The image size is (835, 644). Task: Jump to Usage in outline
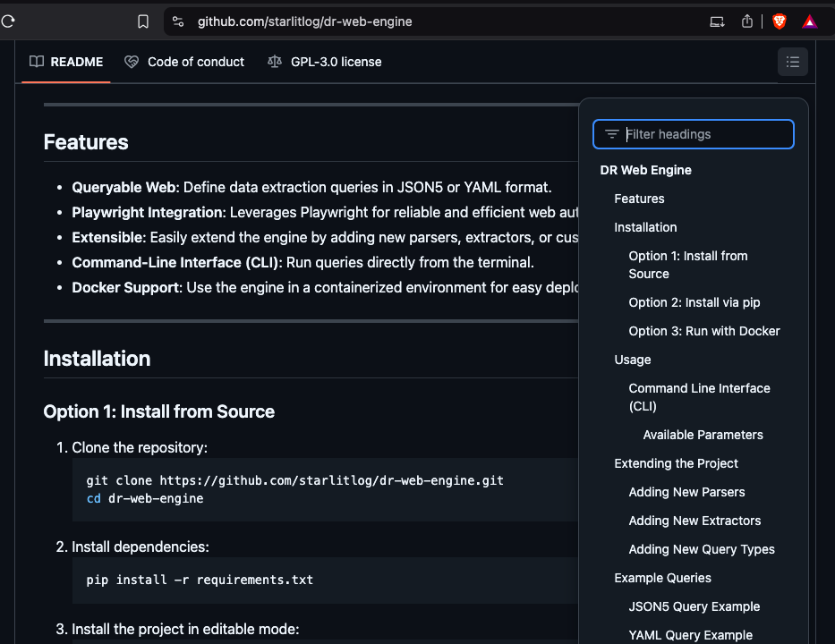point(632,360)
